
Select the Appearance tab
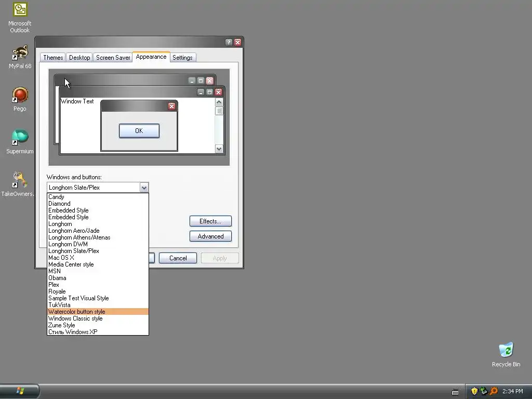click(151, 57)
